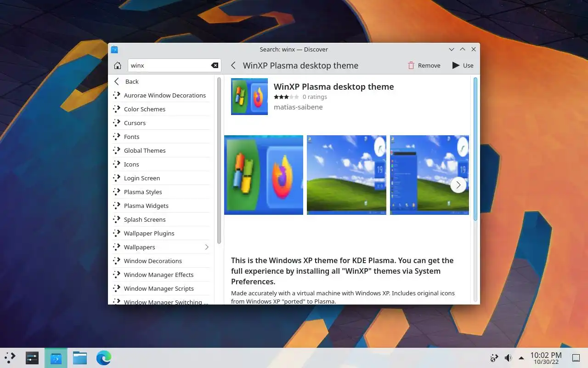Expand the Wallpapers subcategory arrow
Viewport: 588px width, 368px height.
click(x=207, y=247)
